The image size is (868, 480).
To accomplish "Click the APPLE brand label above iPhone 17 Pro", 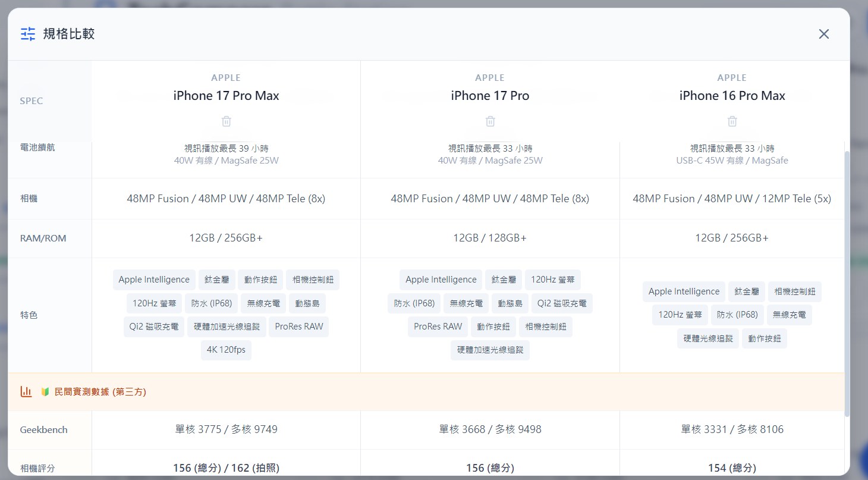I will click(490, 78).
